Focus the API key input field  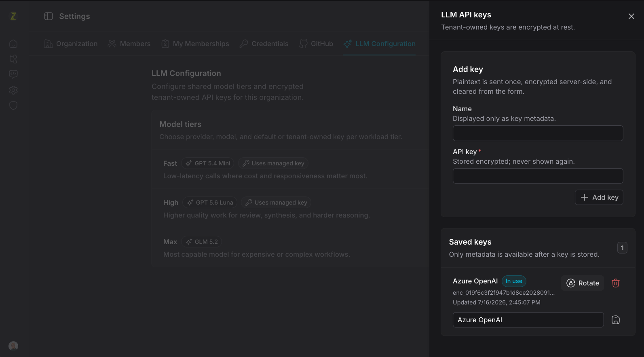click(538, 176)
